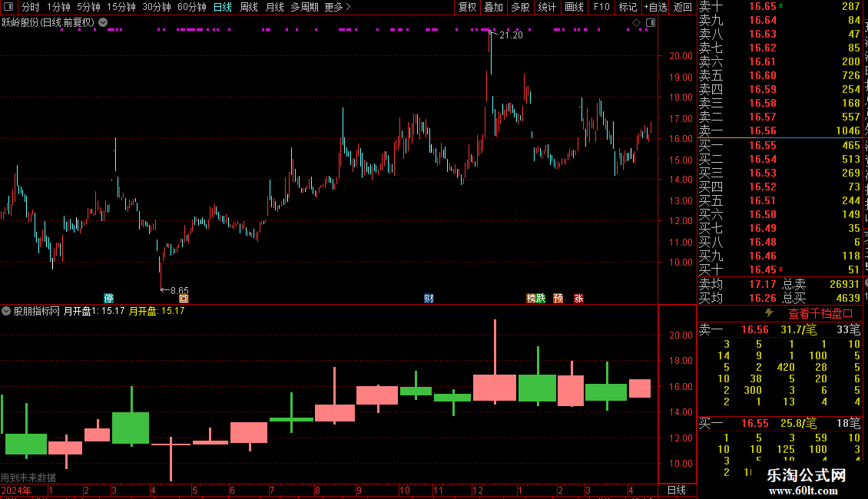The width and height of the screenshot is (868, 499).
Task: Open the 跃岭股份 chart title dropdown arrow
Action: (103, 22)
